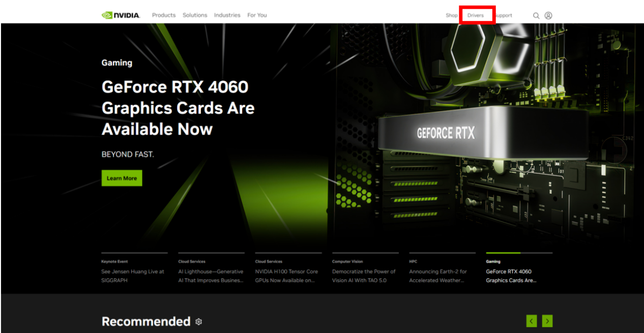The image size is (644, 333).
Task: Select the Computer Vision TAO 5.0 slide
Action: click(x=365, y=268)
